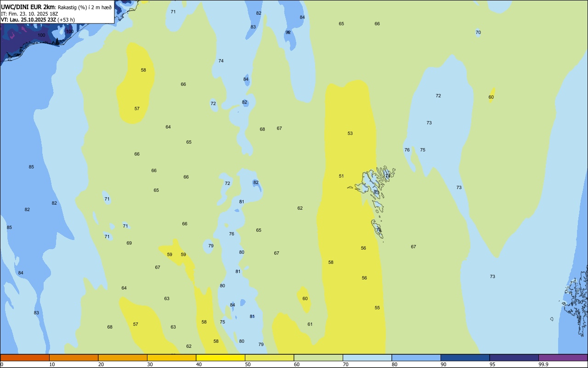Click the 'Rakastig (%) í 2 m hæð' text
The image size is (588, 368).
(85, 7)
